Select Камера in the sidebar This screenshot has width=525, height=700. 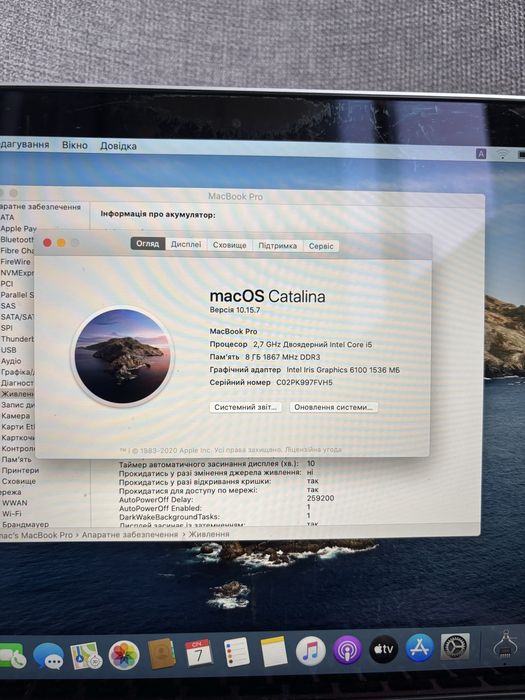(16, 416)
